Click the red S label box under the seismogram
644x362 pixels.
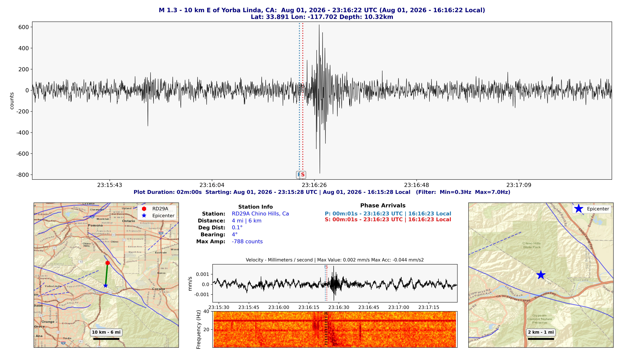303,175
